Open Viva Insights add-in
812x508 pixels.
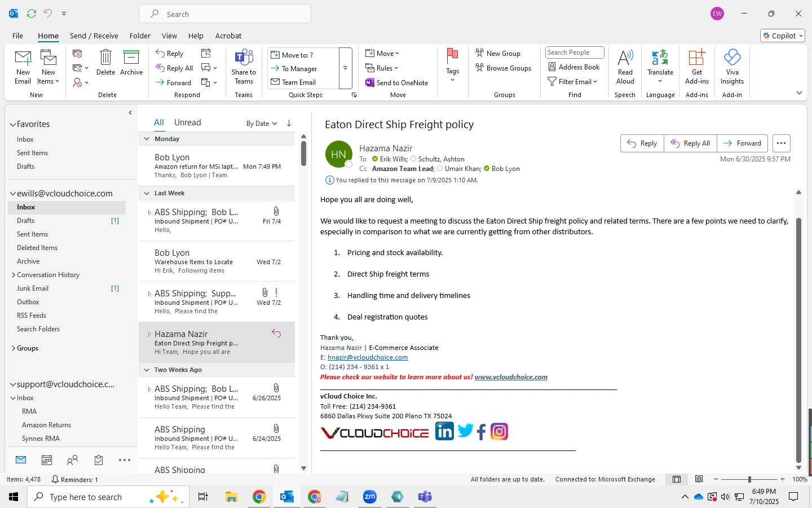click(x=732, y=67)
